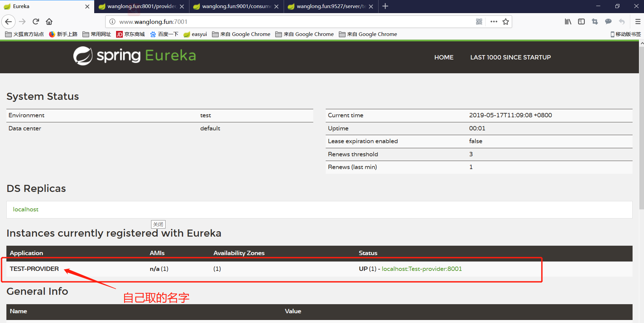Expand second 来自 Google Chrome bookmark folder
Viewport: 644px width, 323px height.
[x=305, y=34]
